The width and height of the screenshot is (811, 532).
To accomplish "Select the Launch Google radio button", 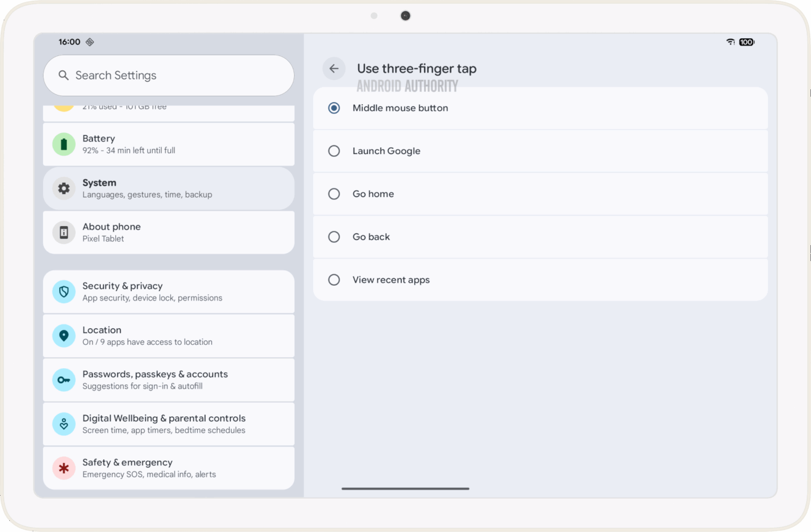I will click(x=334, y=151).
